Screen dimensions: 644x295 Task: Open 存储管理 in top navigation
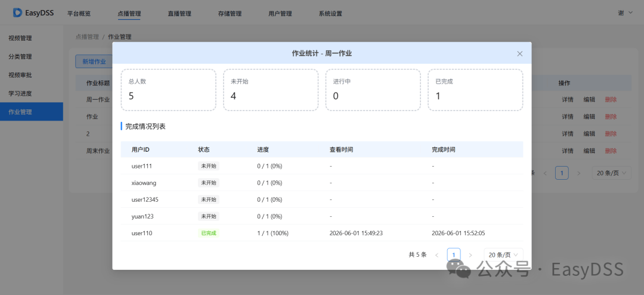coord(230,13)
